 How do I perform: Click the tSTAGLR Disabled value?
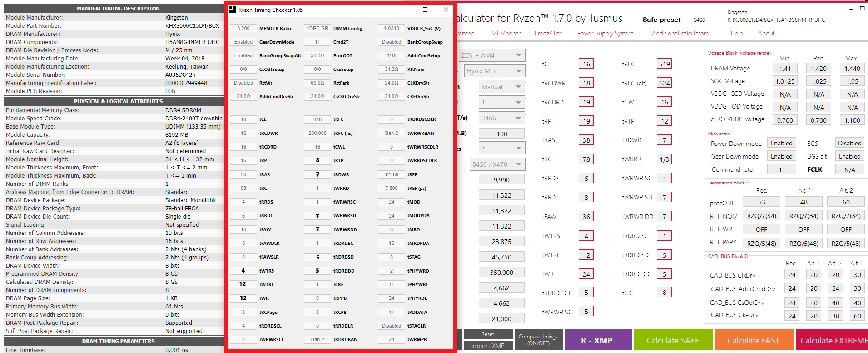pyautogui.click(x=392, y=326)
